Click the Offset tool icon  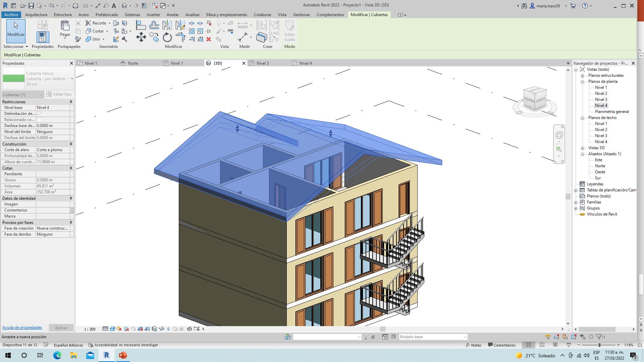pos(154,25)
